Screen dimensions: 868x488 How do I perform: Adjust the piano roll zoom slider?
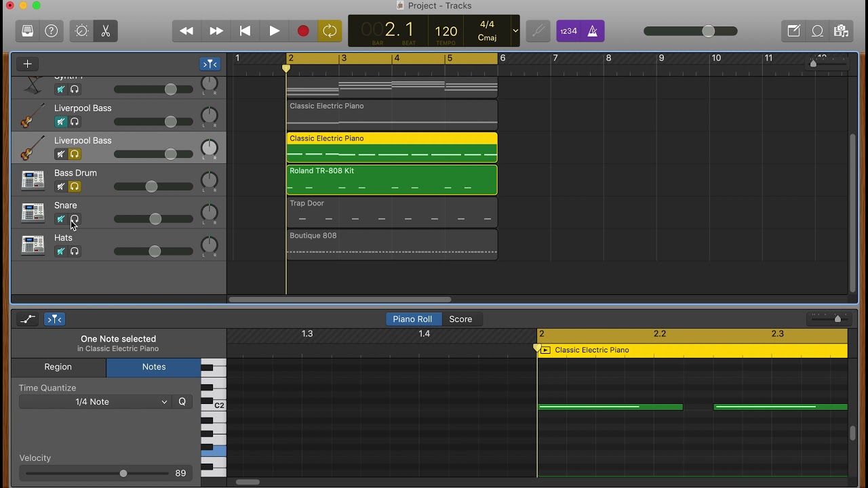pyautogui.click(x=828, y=319)
